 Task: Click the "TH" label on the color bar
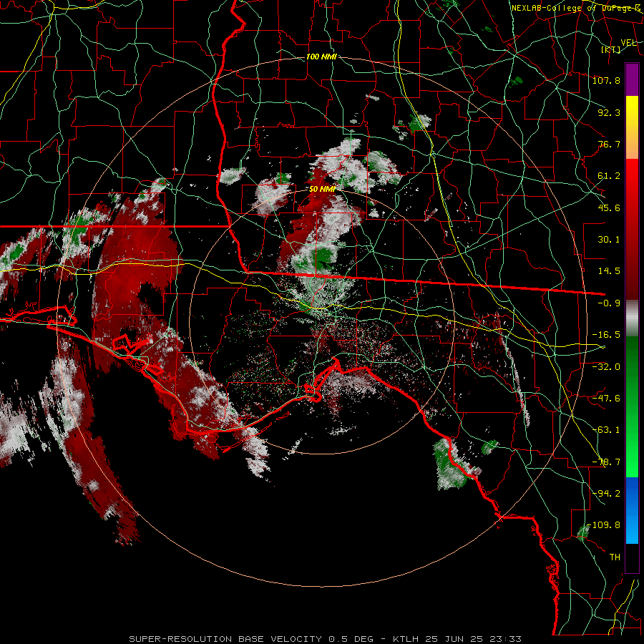point(615,557)
